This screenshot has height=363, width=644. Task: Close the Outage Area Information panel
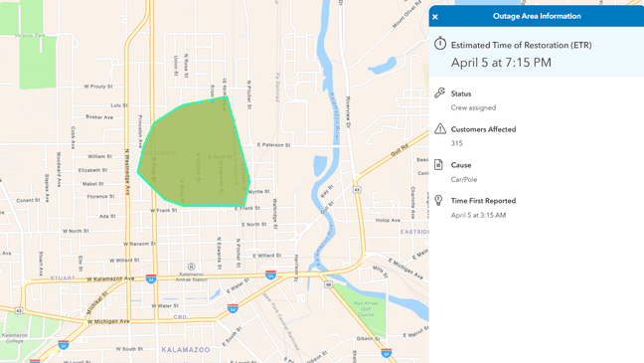point(435,17)
